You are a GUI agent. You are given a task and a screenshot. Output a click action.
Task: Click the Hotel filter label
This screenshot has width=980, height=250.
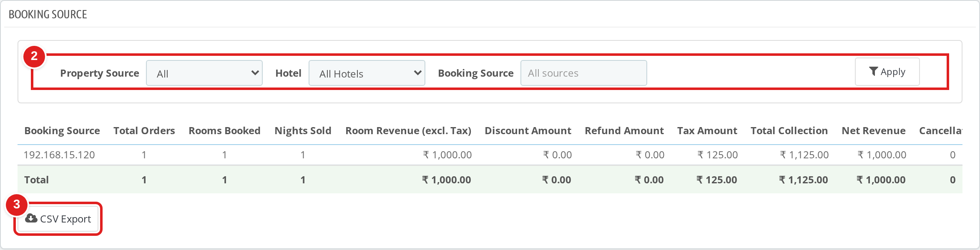coord(288,73)
